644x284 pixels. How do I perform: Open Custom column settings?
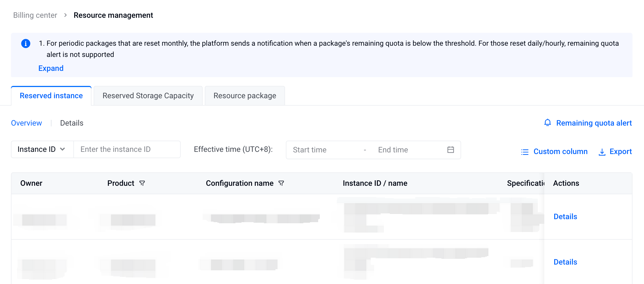[560, 152]
